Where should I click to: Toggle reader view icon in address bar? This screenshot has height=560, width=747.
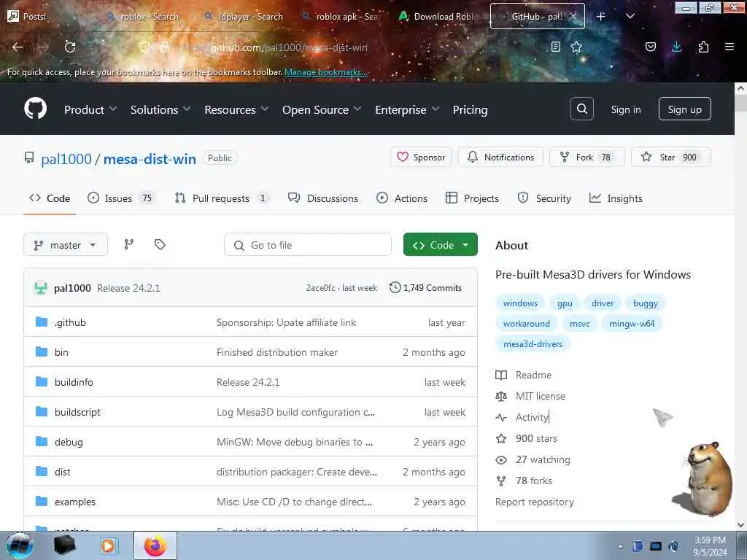(555, 47)
